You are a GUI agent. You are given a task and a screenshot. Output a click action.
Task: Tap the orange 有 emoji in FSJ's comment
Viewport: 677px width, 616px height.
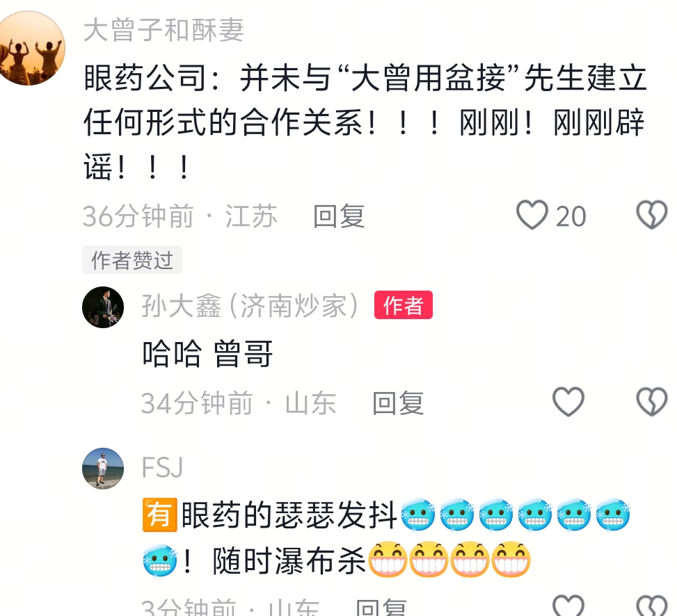pos(160,514)
